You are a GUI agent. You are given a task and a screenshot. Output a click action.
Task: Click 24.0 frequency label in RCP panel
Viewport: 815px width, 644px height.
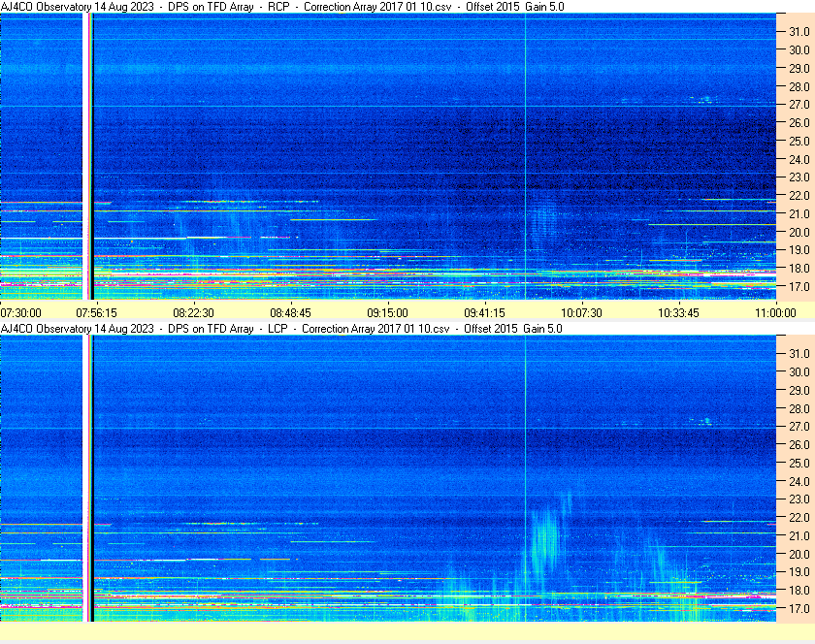point(799,159)
